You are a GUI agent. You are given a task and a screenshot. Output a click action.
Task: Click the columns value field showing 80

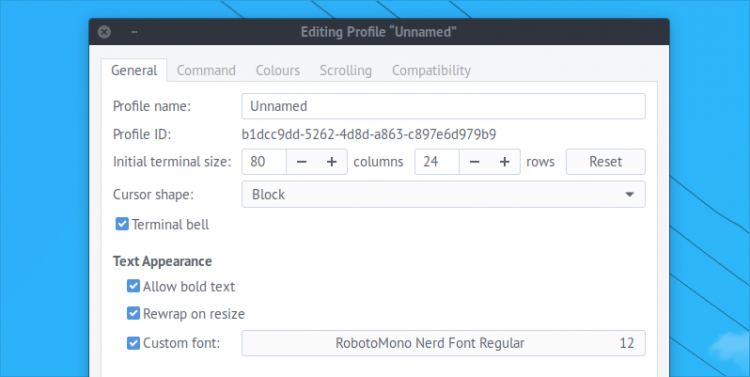(264, 162)
